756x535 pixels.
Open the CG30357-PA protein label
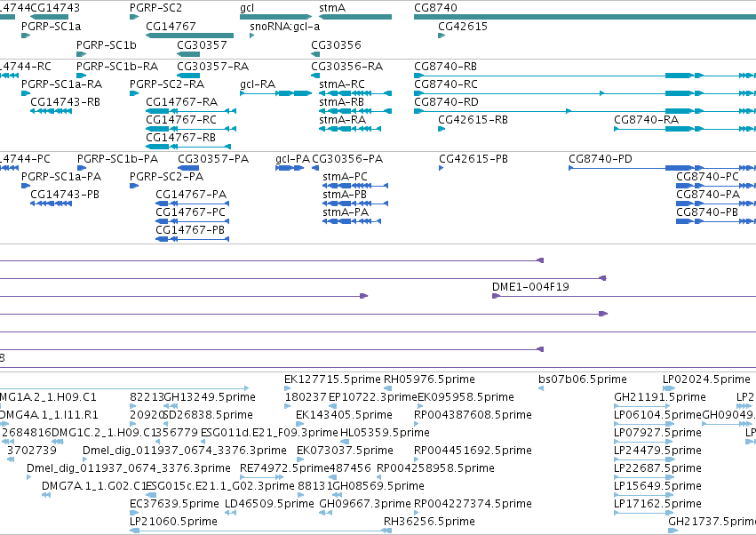click(x=213, y=159)
